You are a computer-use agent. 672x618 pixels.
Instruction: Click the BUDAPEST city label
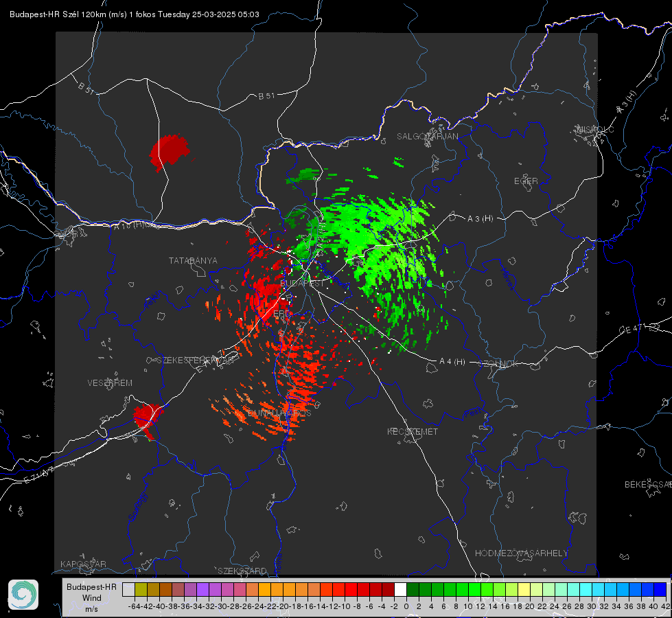pos(302,284)
